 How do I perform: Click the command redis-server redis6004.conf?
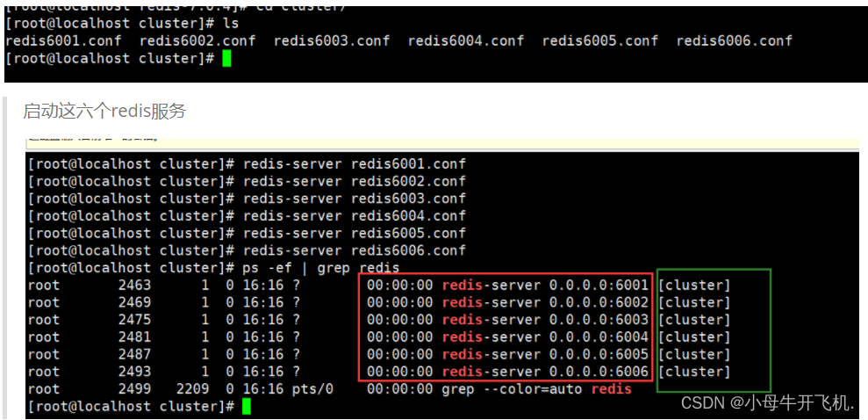[x=355, y=216]
